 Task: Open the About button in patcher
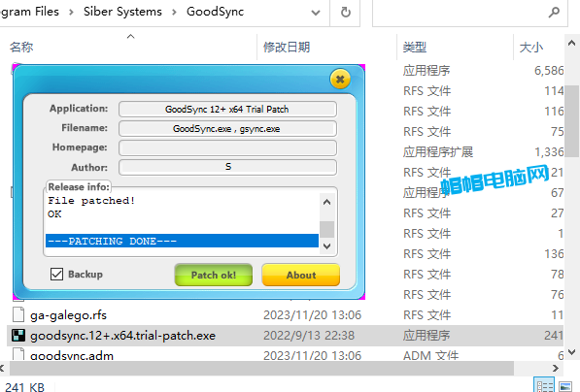[301, 275]
